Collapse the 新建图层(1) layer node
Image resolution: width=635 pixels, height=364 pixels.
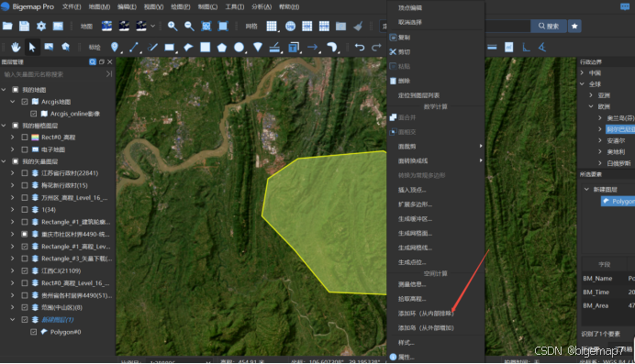click(x=13, y=319)
